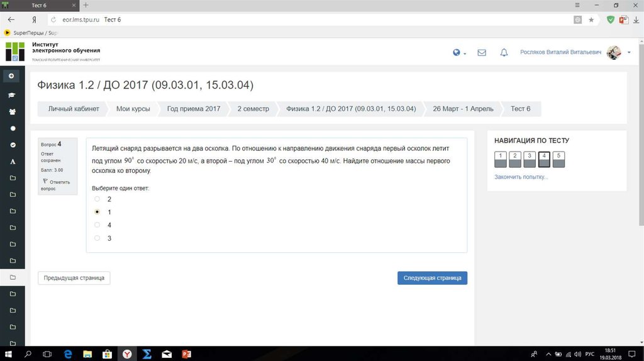Click the sidebar arrow circle icon at top
Screen dimensions: 644x361
11,75
